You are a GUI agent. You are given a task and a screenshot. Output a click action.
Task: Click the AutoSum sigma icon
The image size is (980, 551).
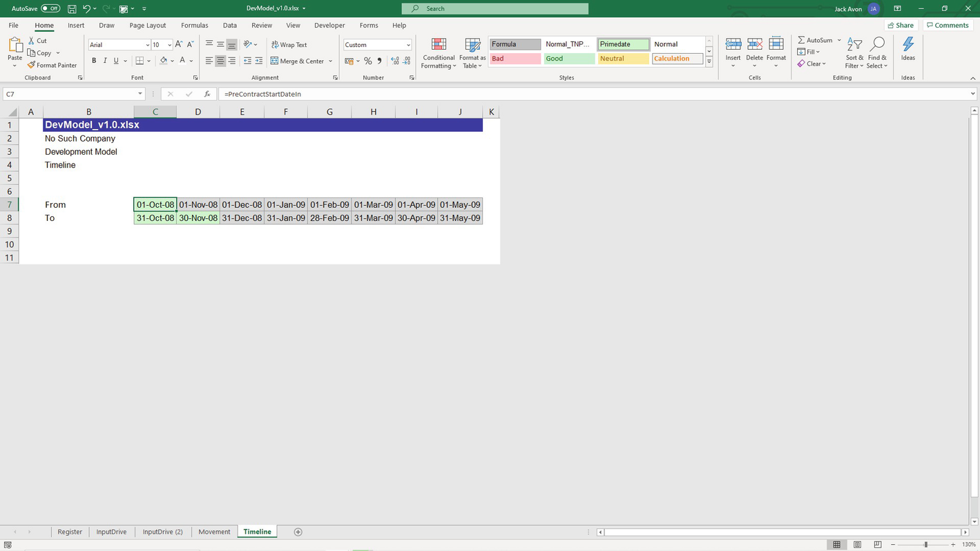click(x=801, y=41)
